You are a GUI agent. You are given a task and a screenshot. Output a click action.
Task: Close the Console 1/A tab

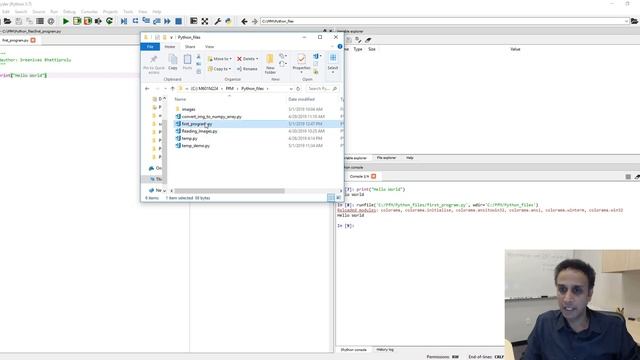click(373, 176)
